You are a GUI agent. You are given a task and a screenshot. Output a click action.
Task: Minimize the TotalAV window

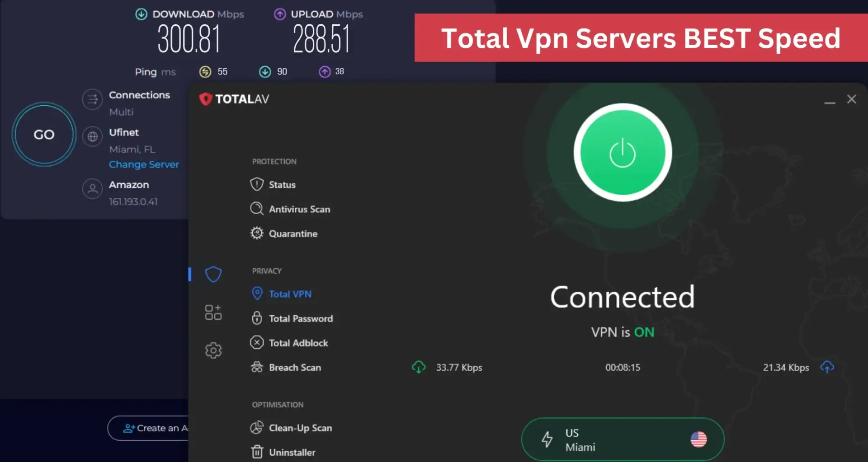[x=830, y=103]
